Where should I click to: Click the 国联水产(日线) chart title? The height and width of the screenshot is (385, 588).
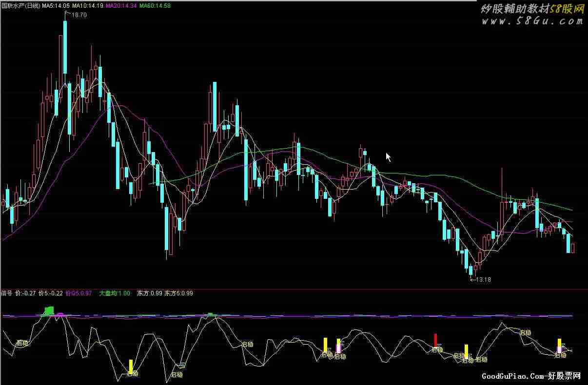(20, 5)
